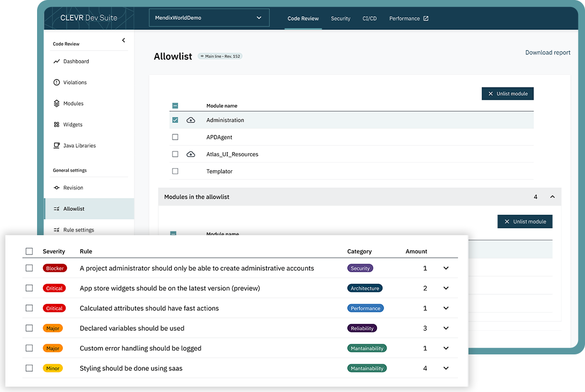Expand the project administrator rule row

pos(446,268)
